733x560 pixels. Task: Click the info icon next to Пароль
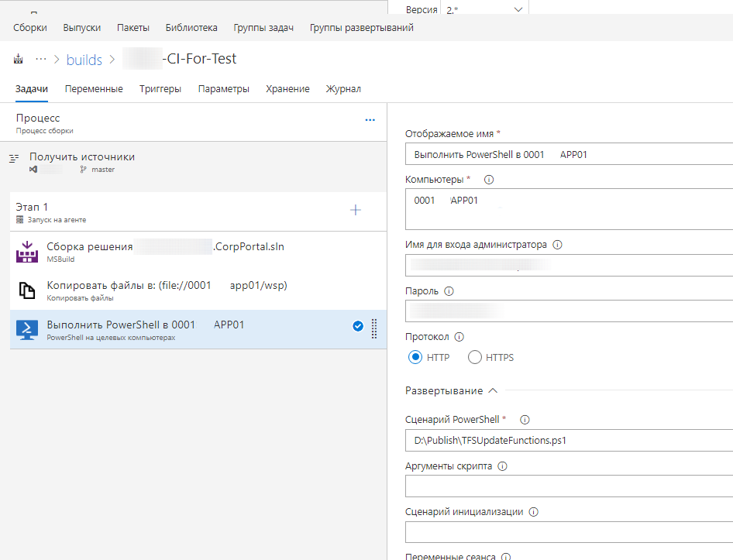pyautogui.click(x=449, y=291)
